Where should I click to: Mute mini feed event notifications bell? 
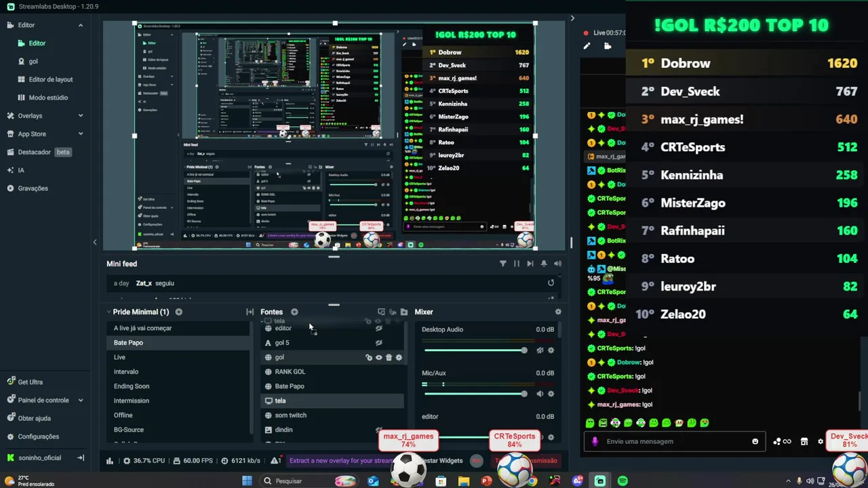pos(544,264)
